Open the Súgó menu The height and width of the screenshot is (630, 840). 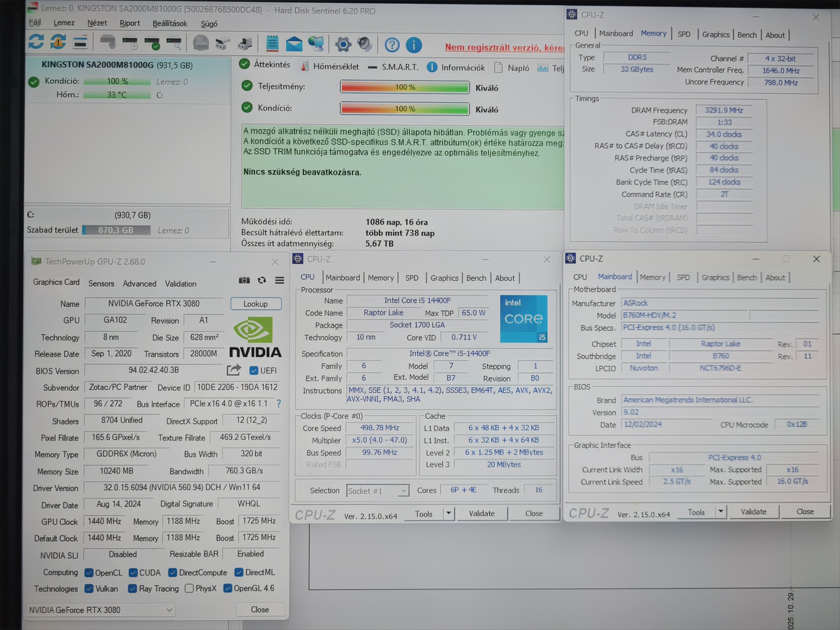(209, 24)
